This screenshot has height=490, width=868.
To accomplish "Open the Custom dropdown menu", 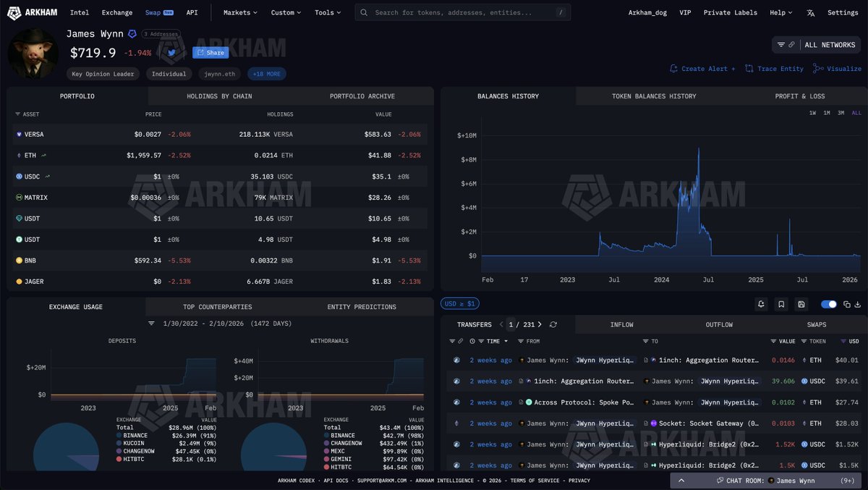I will [x=286, y=12].
